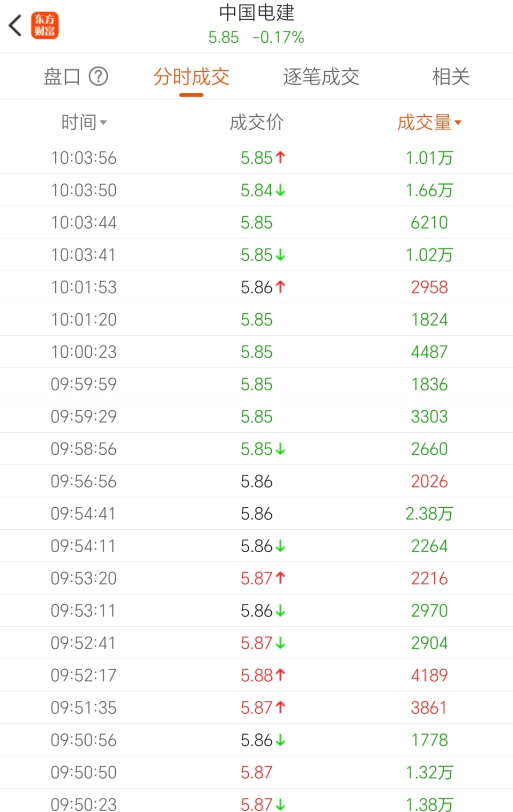Tap the red up arrow on the 5.88 price
The width and height of the screenshot is (513, 812).
point(281,675)
